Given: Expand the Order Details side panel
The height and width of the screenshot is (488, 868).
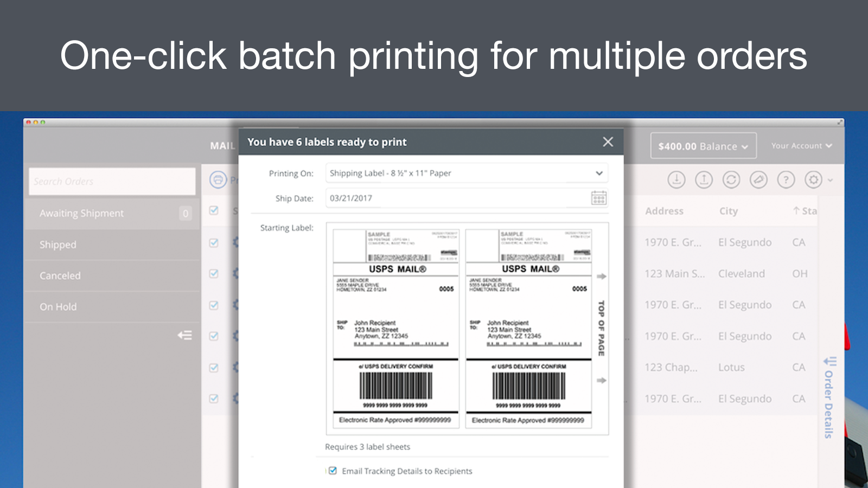Looking at the screenshot, I should click(828, 397).
